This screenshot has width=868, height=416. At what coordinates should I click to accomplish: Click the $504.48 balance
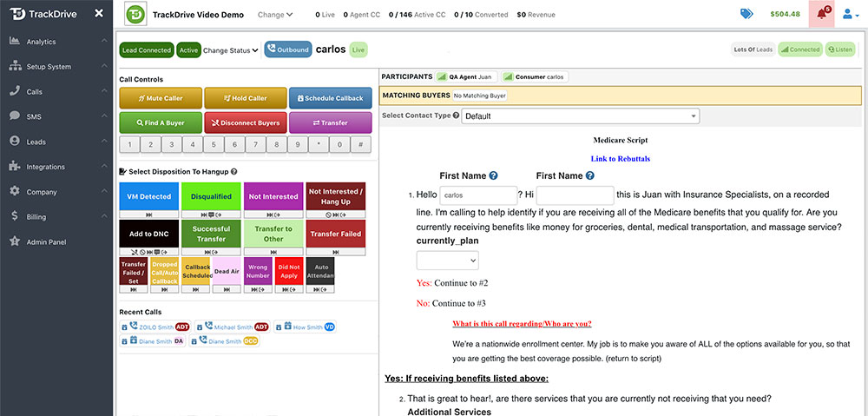coord(785,15)
